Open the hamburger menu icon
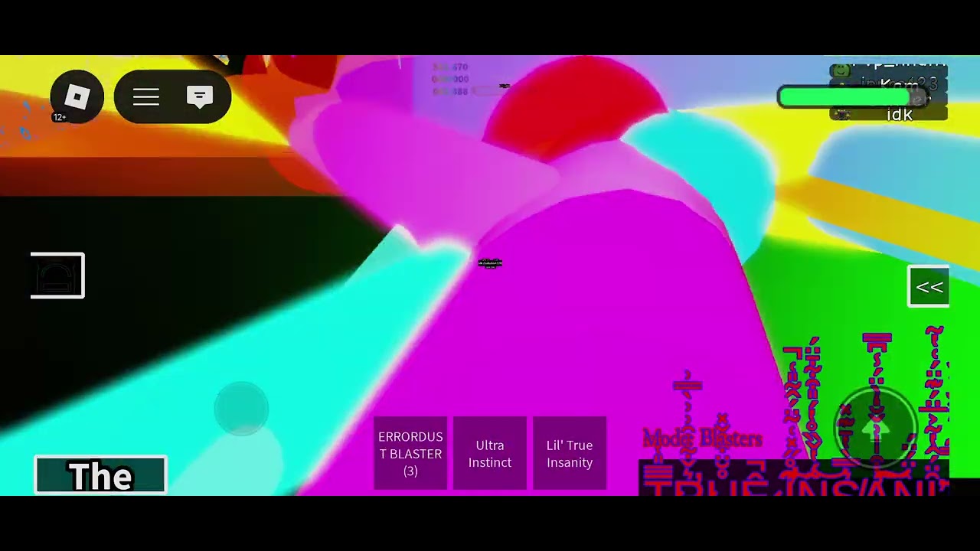Viewport: 980px width, 551px height. (145, 97)
